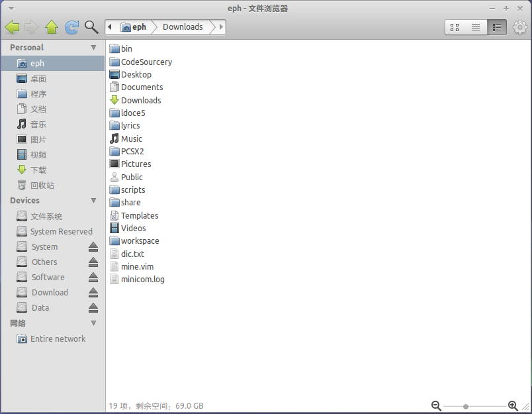Screen dimensions: 532x414
Task: Eject the System drive
Action: coord(93,247)
